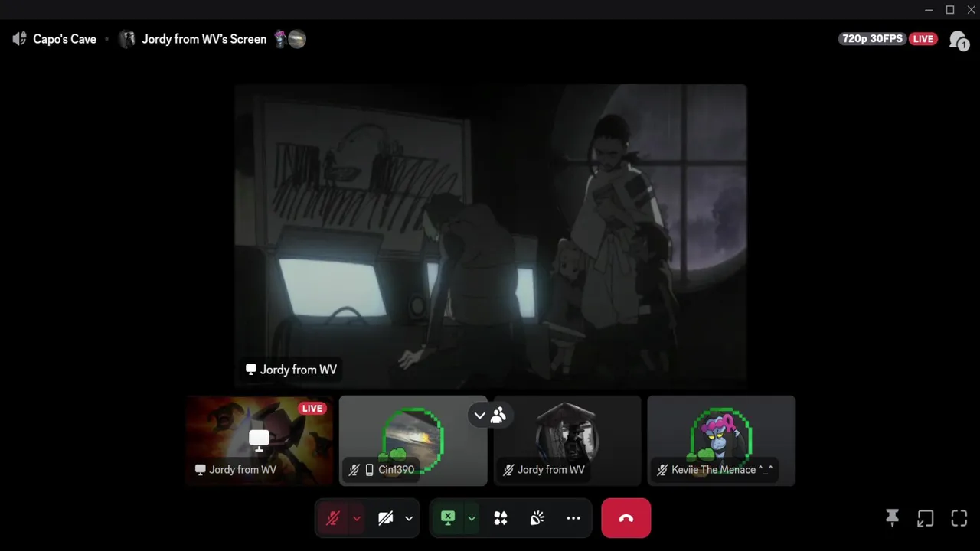The image size is (980, 551).
Task: Click Jordy from WV's Screen title
Action: click(204, 39)
